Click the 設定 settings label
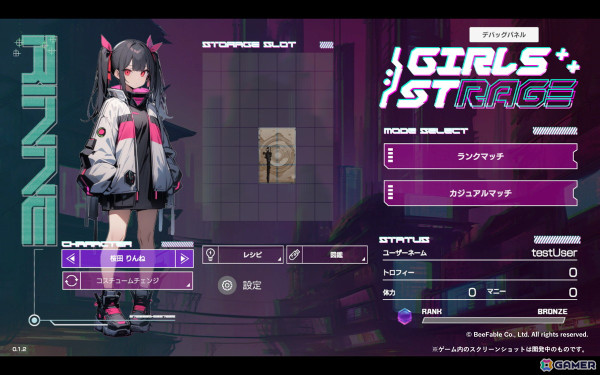 (252, 285)
